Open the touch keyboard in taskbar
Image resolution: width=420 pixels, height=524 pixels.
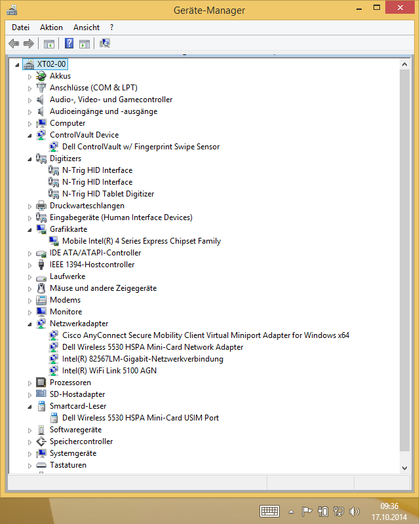269,512
